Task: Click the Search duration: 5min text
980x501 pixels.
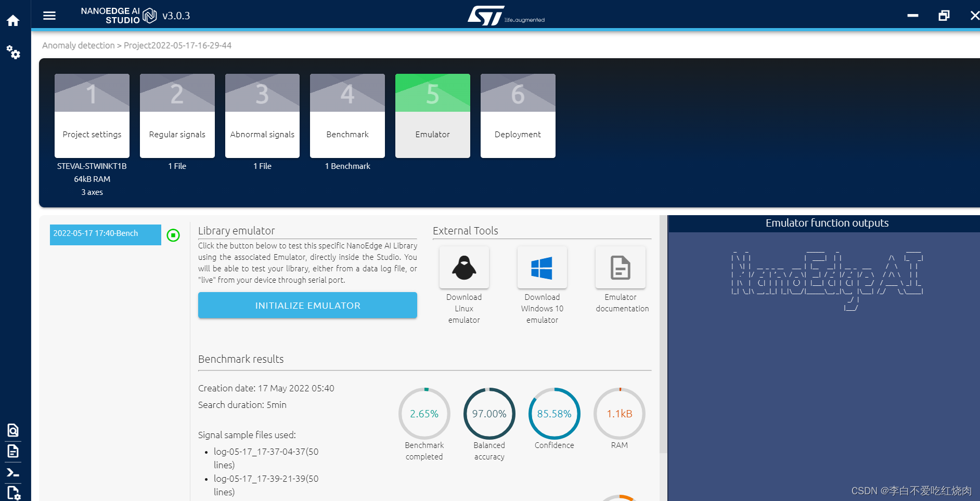Action: pyautogui.click(x=242, y=405)
